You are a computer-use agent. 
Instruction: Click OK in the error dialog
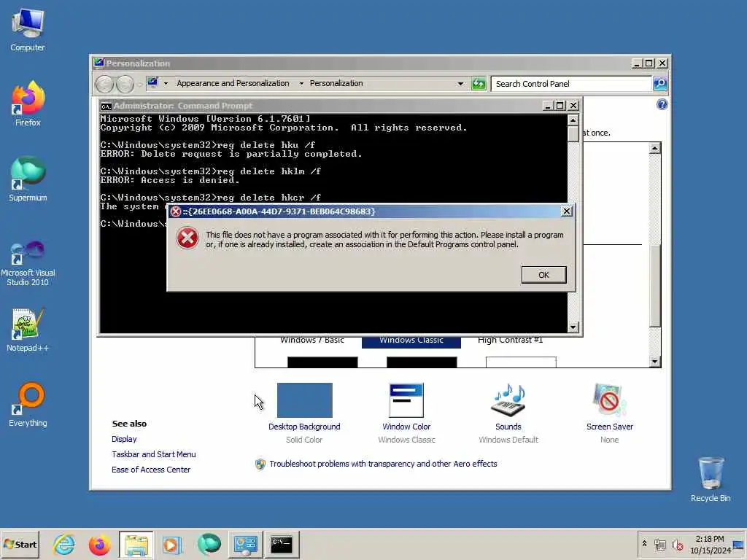[543, 275]
